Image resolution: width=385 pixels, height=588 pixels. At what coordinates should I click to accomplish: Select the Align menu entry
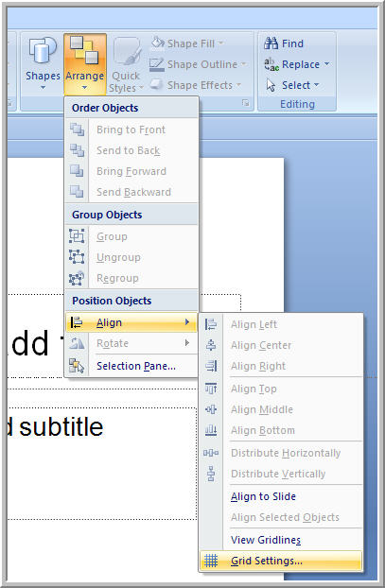coord(131,322)
